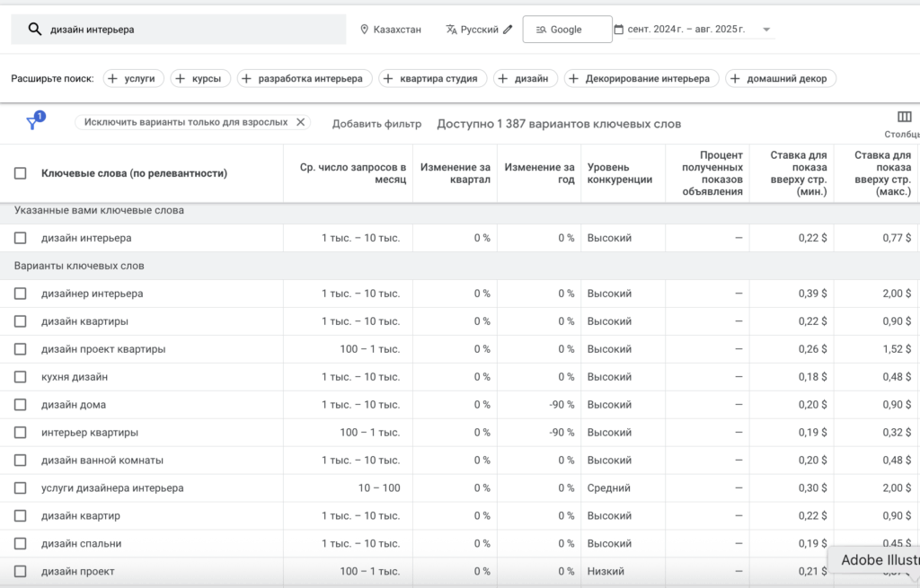Open the filter funnel icon

pyautogui.click(x=33, y=123)
